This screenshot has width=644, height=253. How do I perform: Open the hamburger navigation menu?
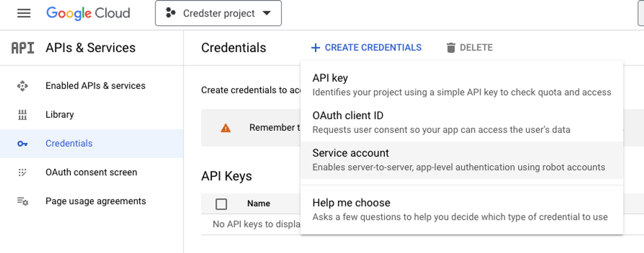[x=24, y=13]
